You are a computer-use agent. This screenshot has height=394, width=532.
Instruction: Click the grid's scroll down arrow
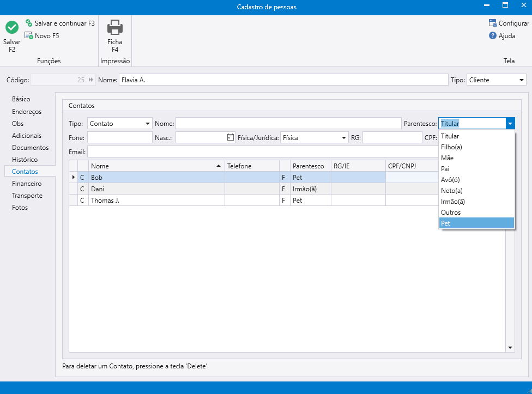pos(510,347)
